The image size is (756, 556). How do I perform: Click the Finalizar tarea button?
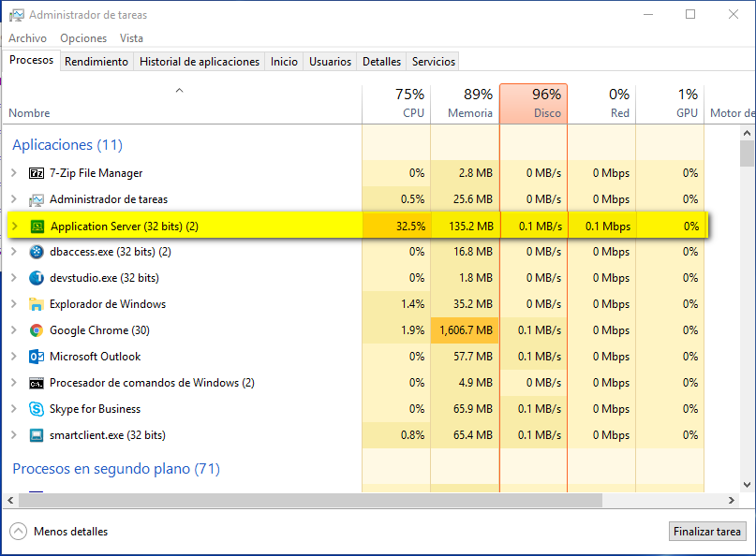click(x=707, y=532)
